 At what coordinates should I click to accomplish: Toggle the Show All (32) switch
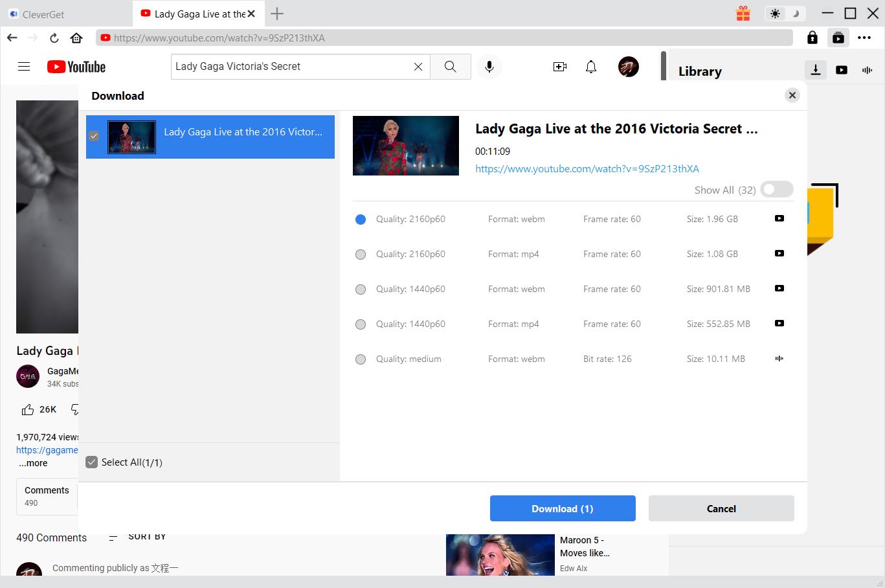[776, 189]
